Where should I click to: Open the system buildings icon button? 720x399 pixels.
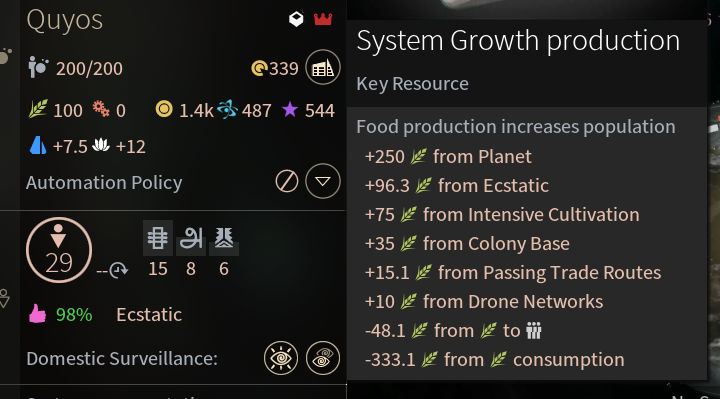[x=323, y=67]
